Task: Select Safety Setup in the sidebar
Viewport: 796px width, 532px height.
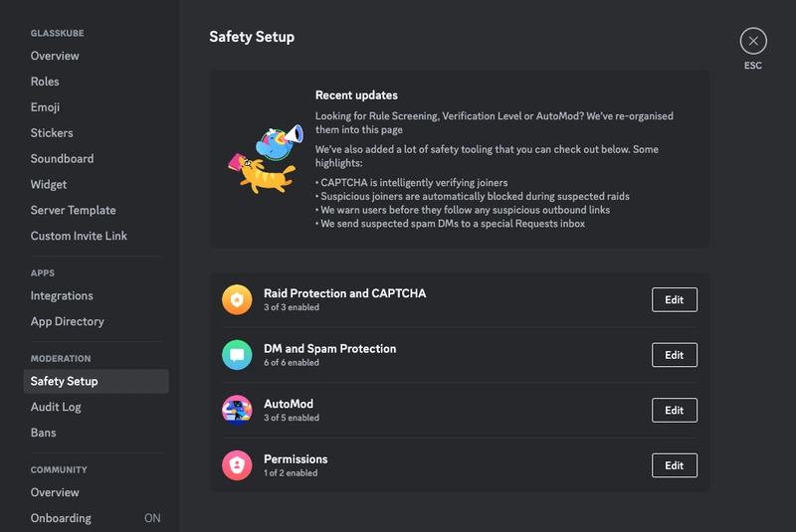Action: tap(96, 382)
